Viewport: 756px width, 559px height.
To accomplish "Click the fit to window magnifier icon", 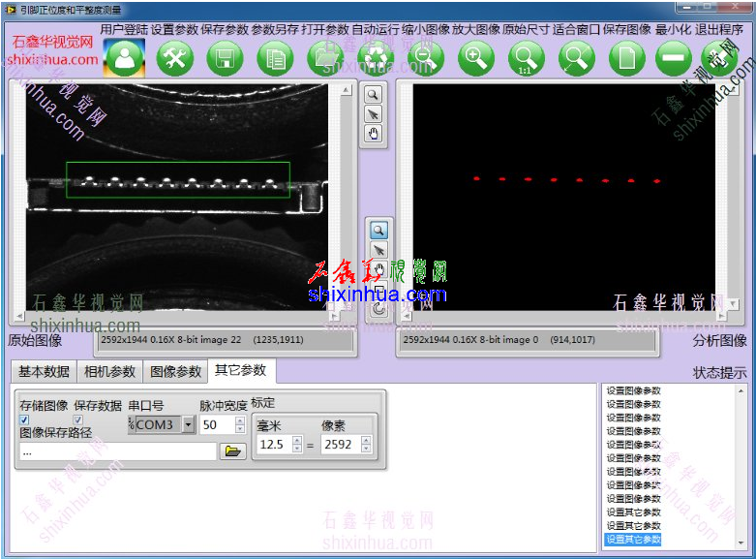I will [x=576, y=58].
